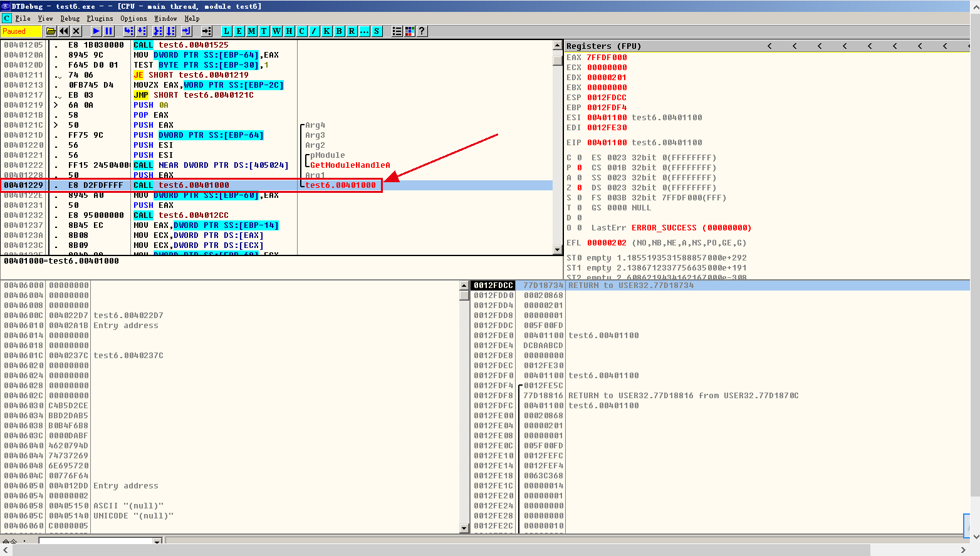
Task: Show Patches with the slash button
Action: 315,31
